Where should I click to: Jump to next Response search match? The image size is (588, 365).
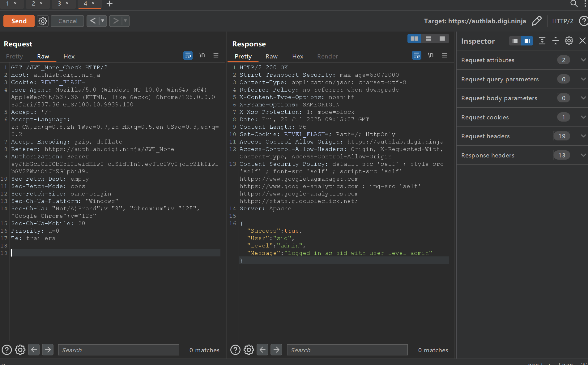[276, 350]
